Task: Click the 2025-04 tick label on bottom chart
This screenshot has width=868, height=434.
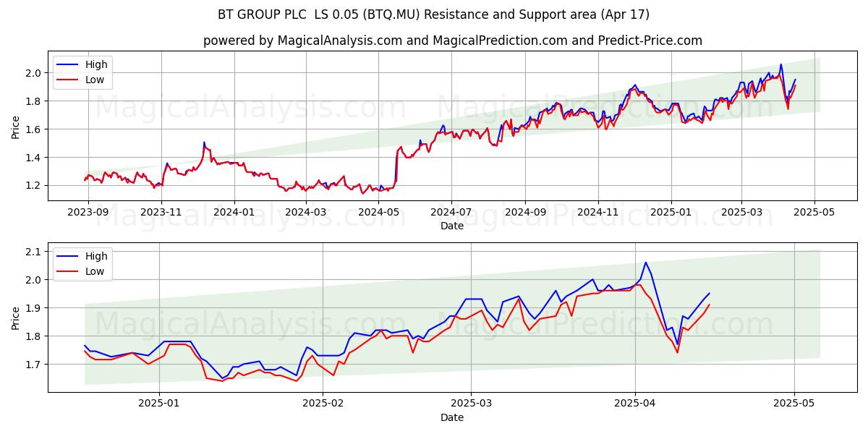Action: point(635,404)
